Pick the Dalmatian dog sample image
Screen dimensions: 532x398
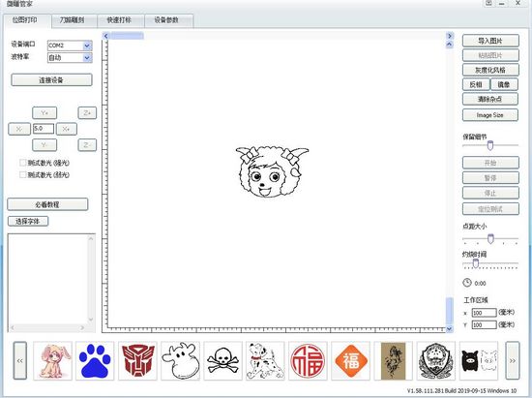265,360
